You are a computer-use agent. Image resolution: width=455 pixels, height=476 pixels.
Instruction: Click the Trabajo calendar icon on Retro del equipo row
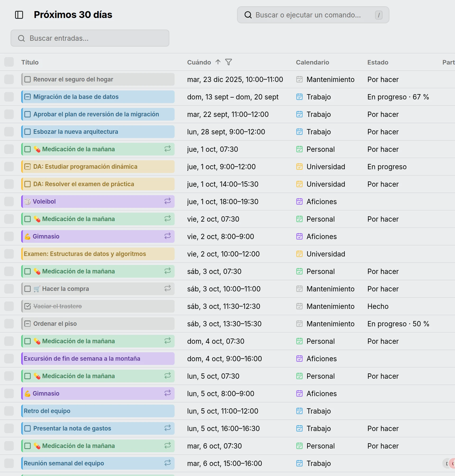point(299,411)
